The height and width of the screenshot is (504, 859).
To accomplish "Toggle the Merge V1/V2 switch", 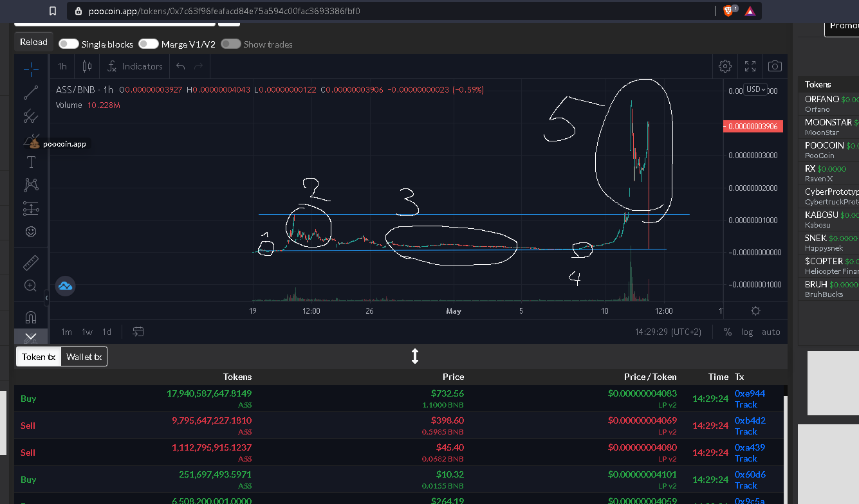I will click(x=149, y=44).
